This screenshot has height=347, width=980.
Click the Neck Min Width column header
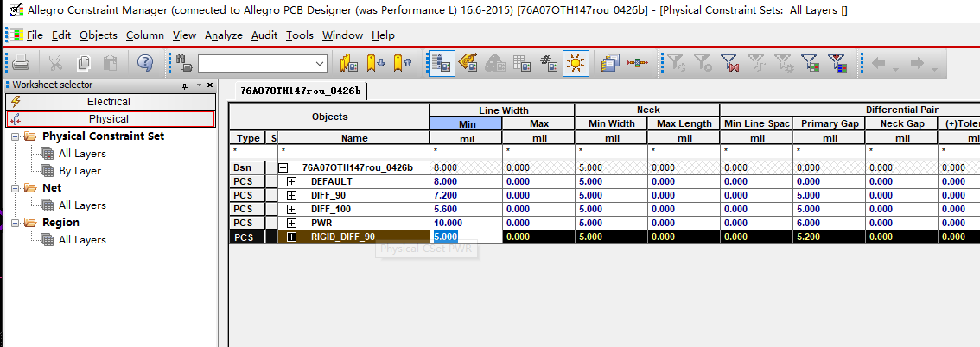611,123
